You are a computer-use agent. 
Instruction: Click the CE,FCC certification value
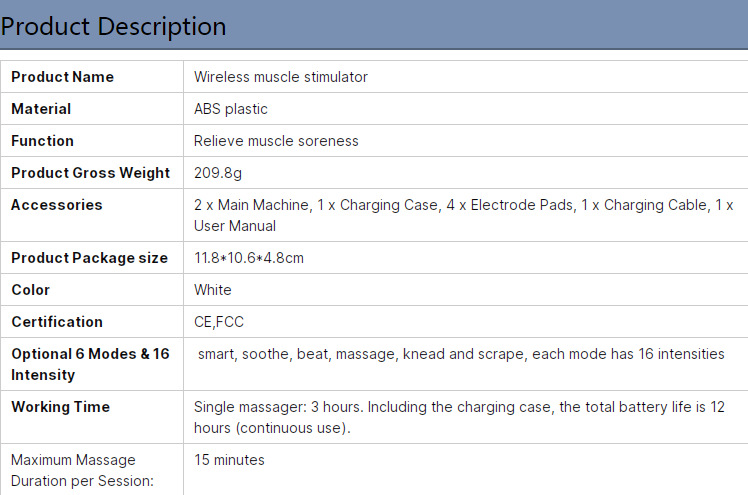(219, 322)
